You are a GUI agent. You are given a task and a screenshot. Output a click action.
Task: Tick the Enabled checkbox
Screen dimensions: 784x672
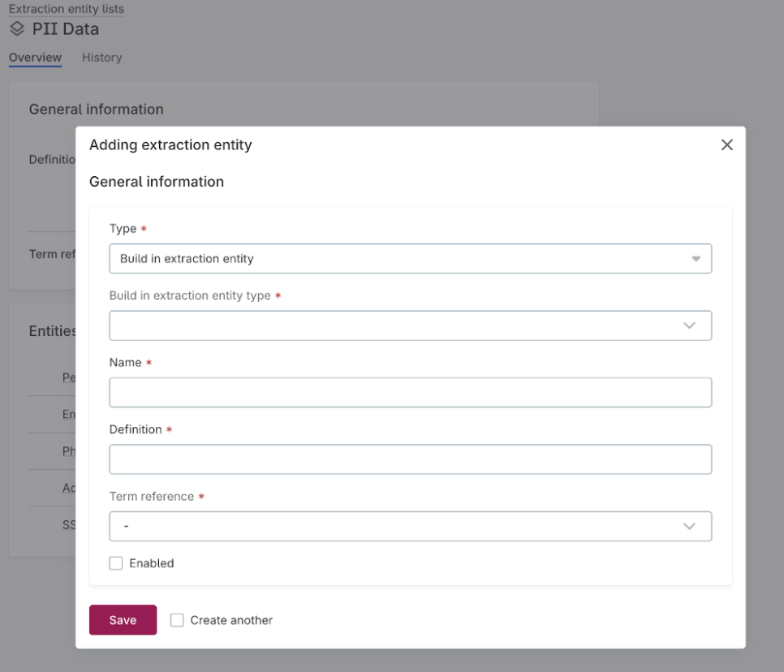pos(116,563)
